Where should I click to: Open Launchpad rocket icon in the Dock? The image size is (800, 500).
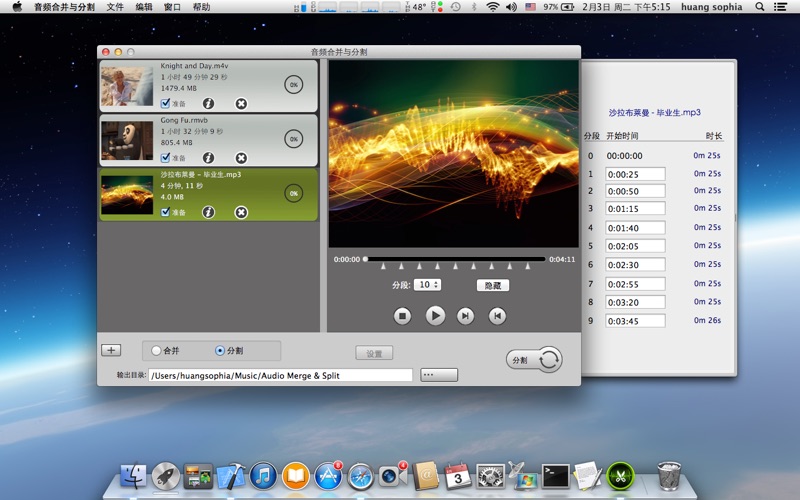[x=166, y=476]
